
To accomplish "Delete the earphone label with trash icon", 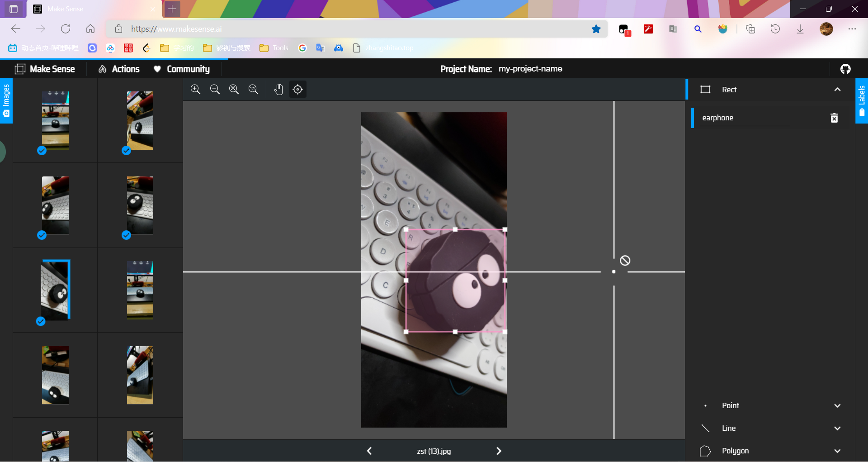I will pyautogui.click(x=834, y=118).
